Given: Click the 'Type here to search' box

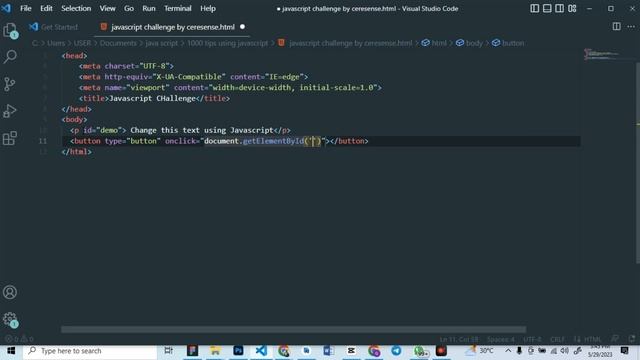Looking at the screenshot, I should coord(90,351).
